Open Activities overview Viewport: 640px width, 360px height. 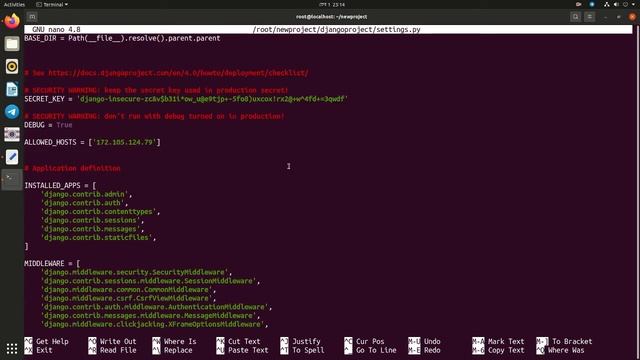click(14, 4)
